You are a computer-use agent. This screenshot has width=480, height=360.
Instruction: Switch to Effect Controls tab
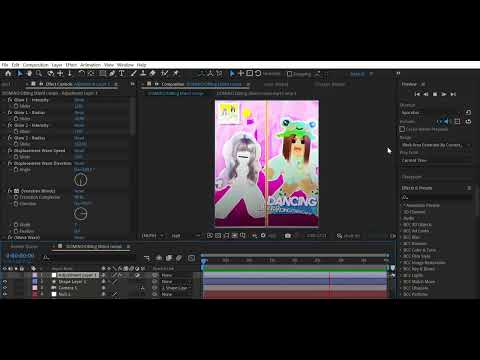tap(77, 84)
